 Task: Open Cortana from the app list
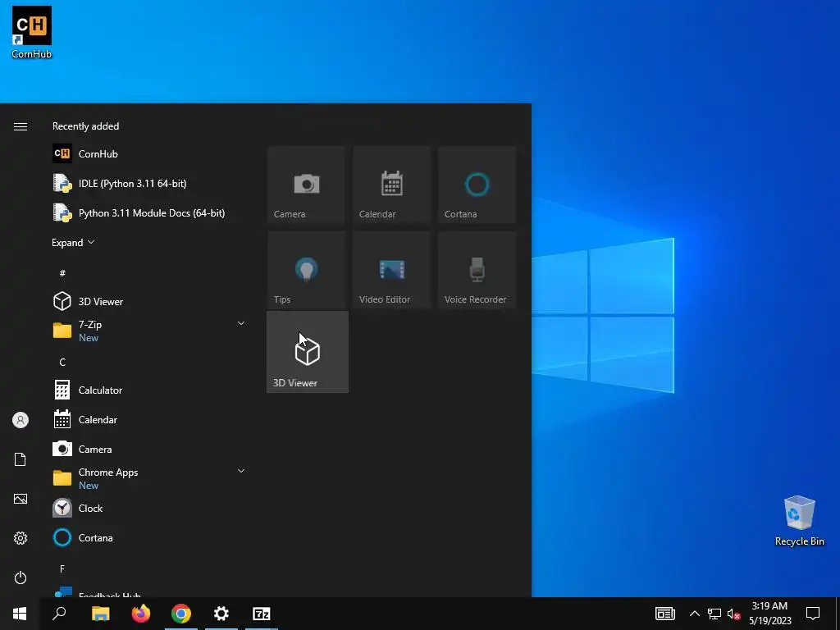click(149, 537)
